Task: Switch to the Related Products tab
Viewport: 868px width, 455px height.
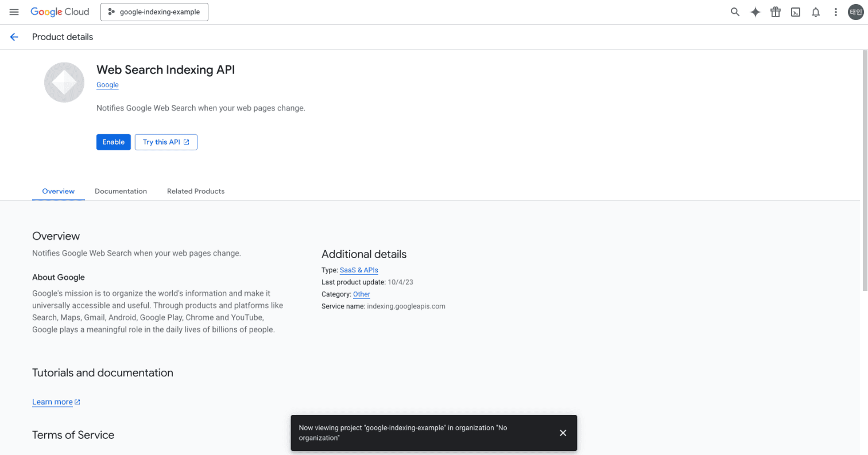Action: click(196, 191)
